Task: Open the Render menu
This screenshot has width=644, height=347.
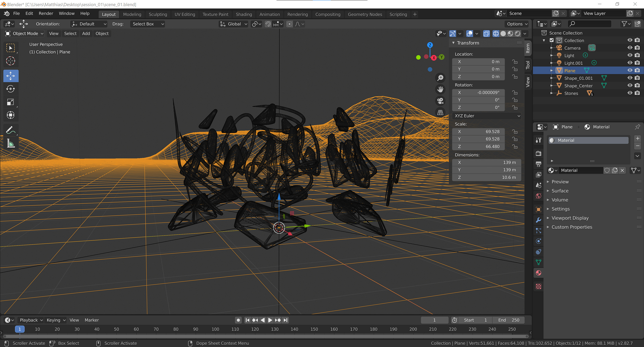Action: 46,13
